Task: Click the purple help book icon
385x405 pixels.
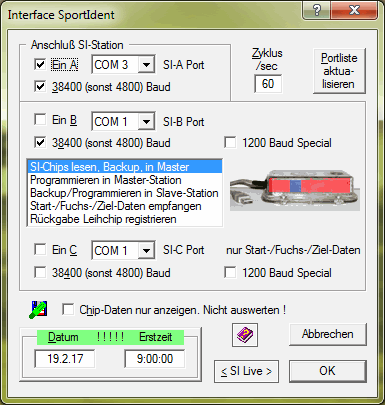Action: 245,334
